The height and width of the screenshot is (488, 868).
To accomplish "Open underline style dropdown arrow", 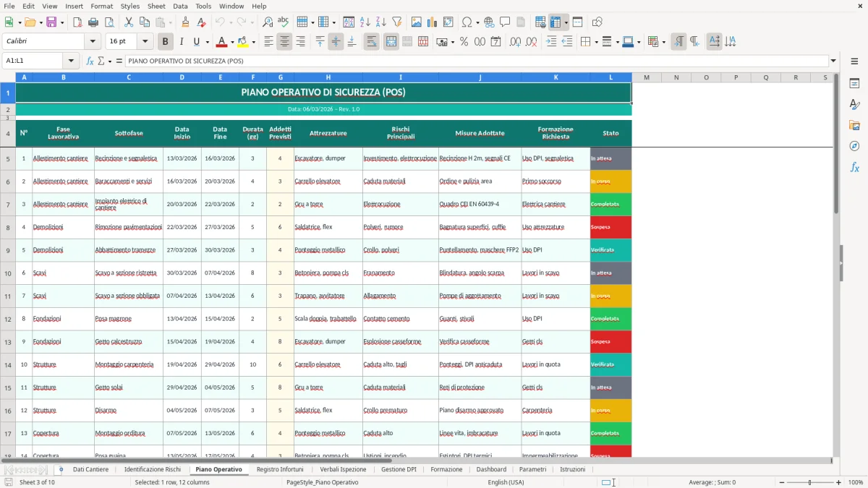I will point(207,42).
